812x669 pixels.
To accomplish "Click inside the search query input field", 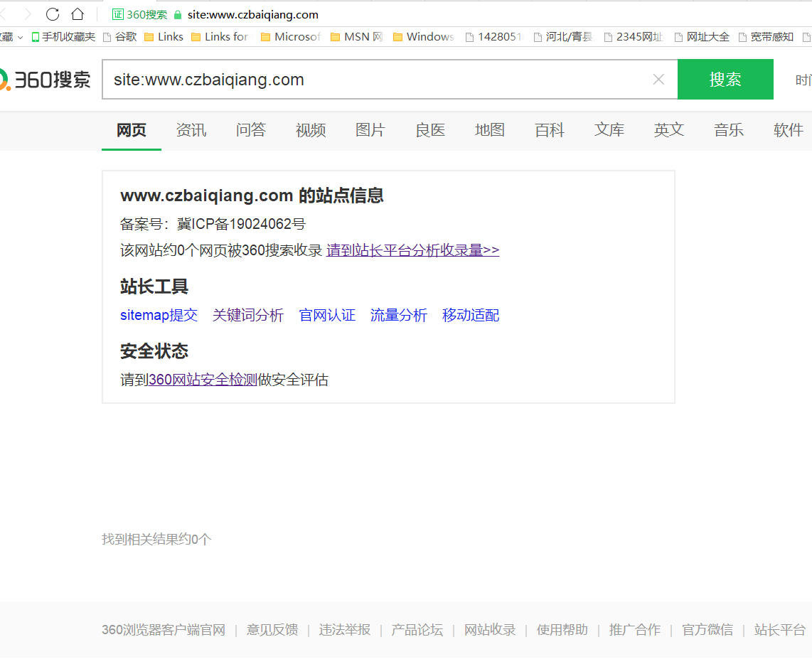I will (x=356, y=79).
